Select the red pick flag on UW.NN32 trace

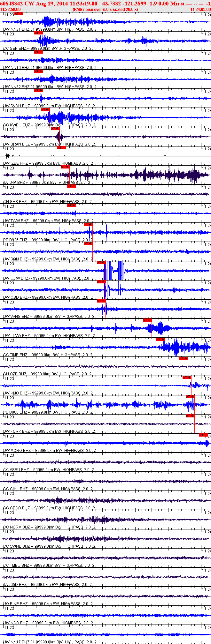[x=38, y=71]
